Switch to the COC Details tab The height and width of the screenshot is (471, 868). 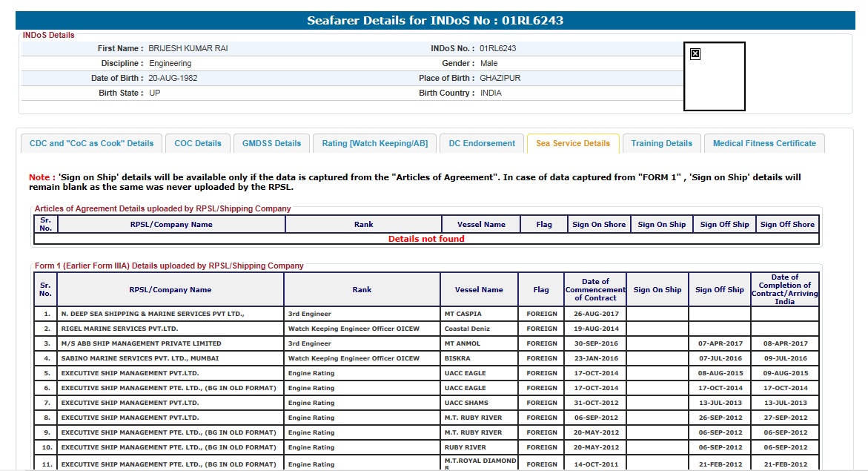coord(198,144)
